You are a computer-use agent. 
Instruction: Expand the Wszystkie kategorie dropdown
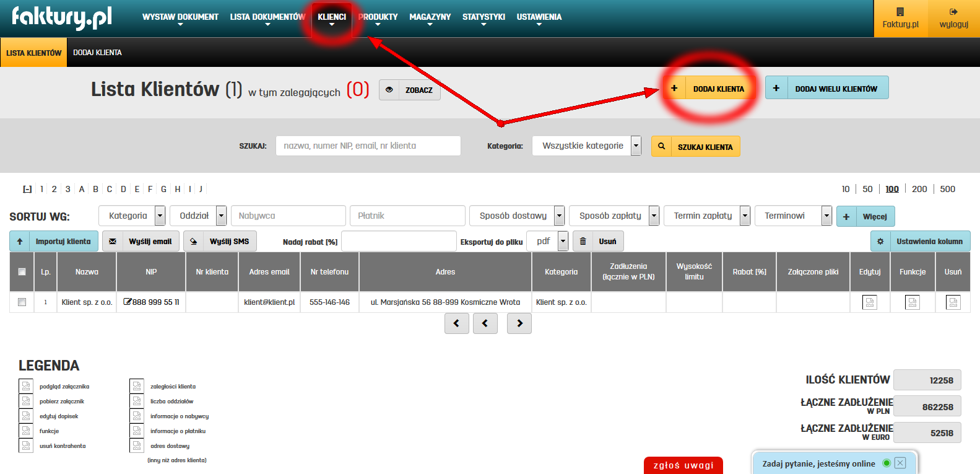click(636, 146)
